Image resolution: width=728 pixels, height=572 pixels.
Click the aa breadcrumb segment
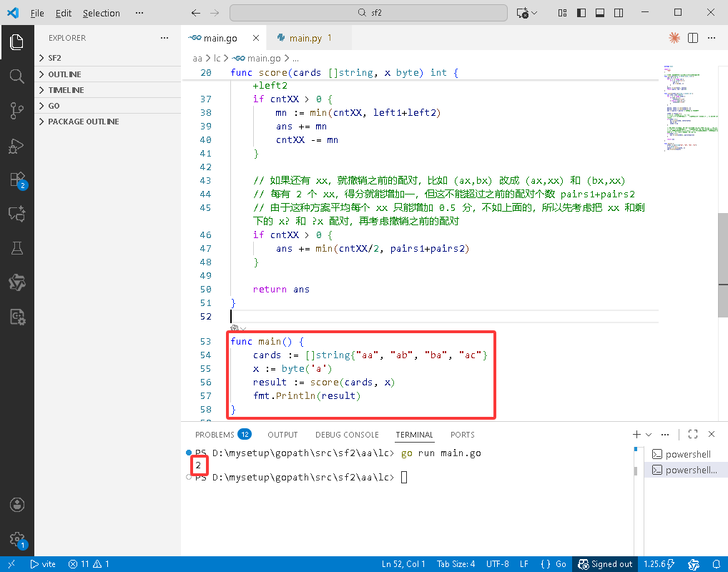(197, 58)
